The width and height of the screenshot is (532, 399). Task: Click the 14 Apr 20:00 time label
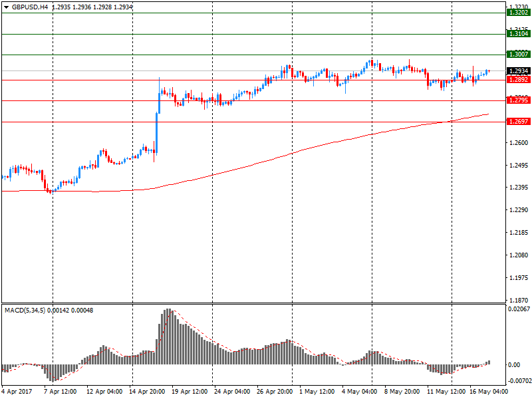(x=147, y=392)
